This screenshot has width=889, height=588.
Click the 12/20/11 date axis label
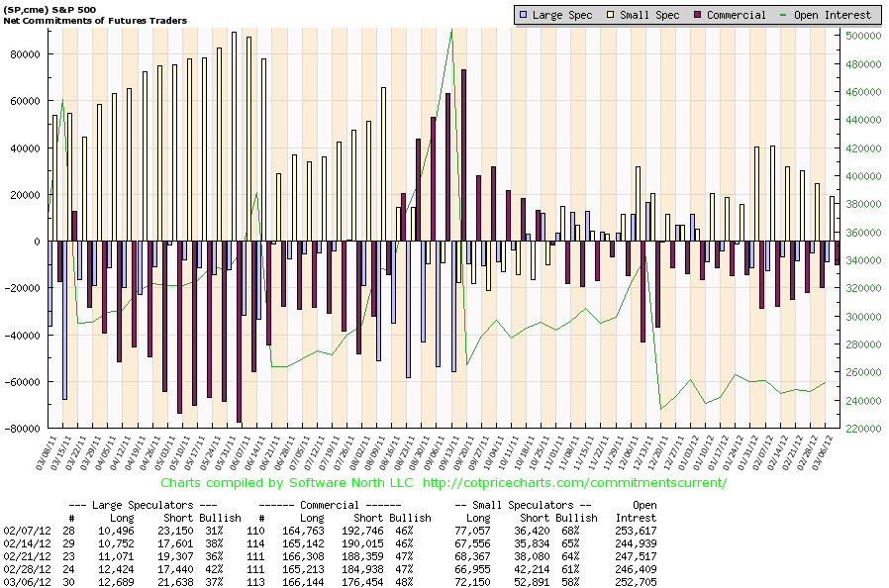658,452
